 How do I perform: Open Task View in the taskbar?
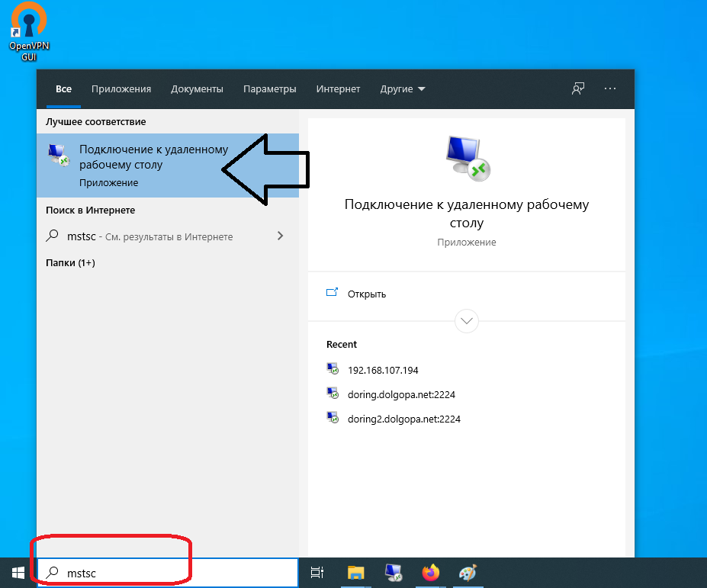[x=317, y=573]
